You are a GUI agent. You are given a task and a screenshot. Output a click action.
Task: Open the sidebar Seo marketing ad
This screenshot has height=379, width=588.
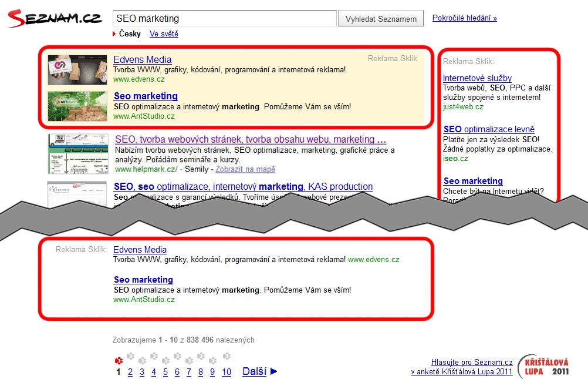[x=473, y=181]
